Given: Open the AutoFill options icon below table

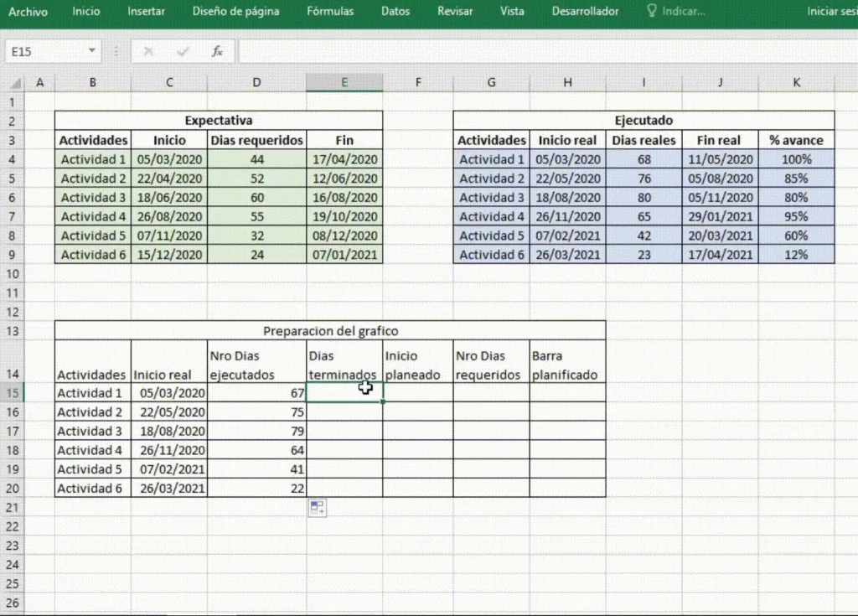Looking at the screenshot, I should (318, 508).
